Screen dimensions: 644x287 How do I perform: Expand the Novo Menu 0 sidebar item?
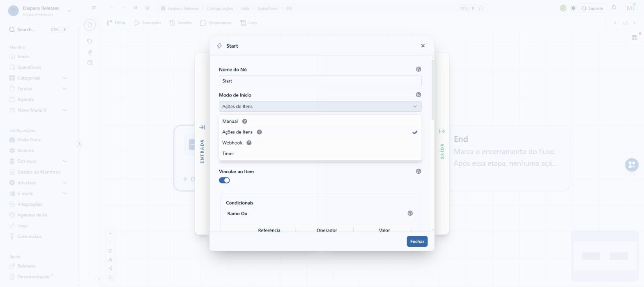(x=64, y=110)
